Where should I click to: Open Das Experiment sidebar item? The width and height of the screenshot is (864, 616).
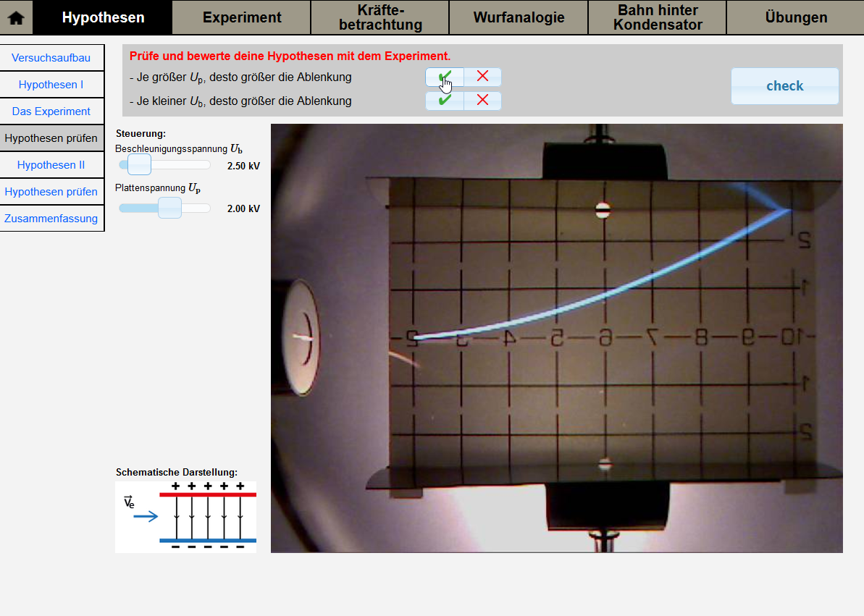click(51, 111)
